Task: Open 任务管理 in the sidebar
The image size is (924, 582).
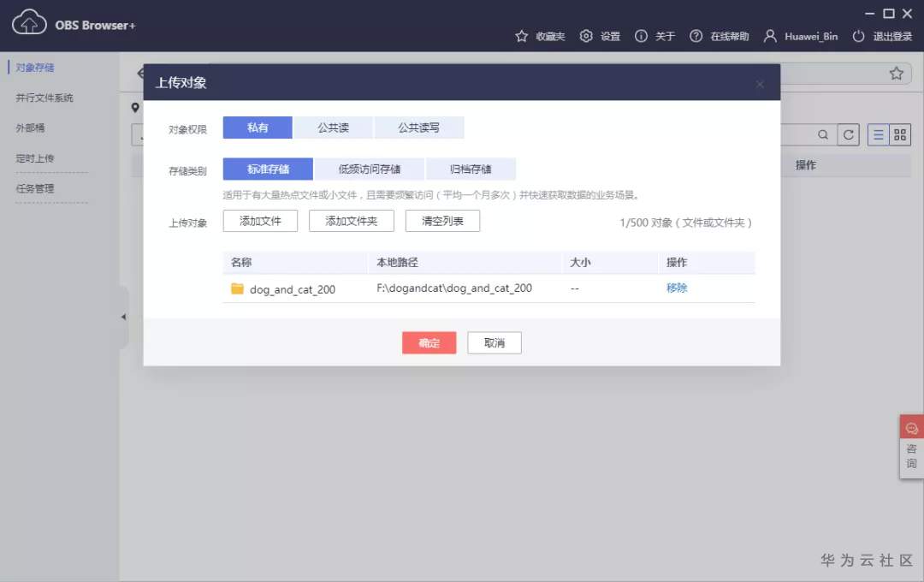Action: (35, 188)
